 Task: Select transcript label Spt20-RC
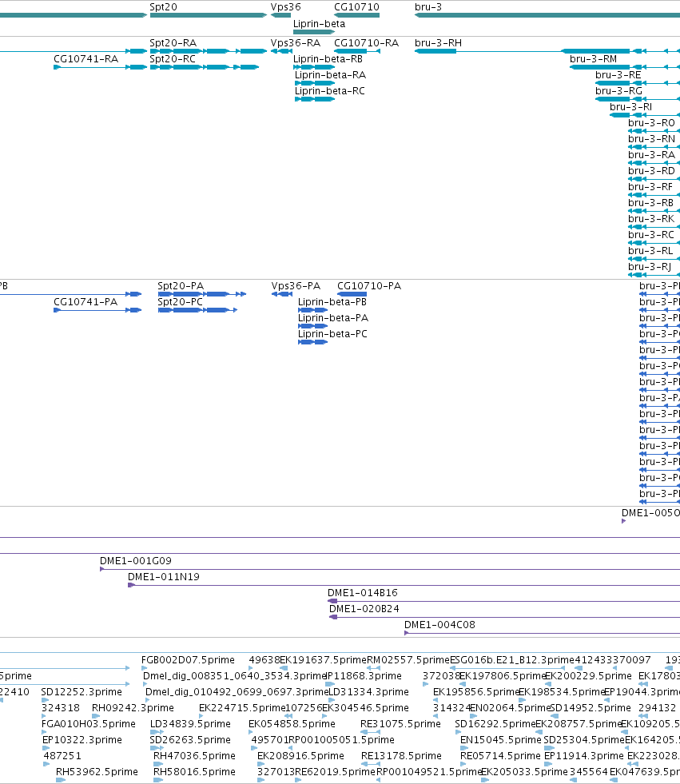[173, 59]
